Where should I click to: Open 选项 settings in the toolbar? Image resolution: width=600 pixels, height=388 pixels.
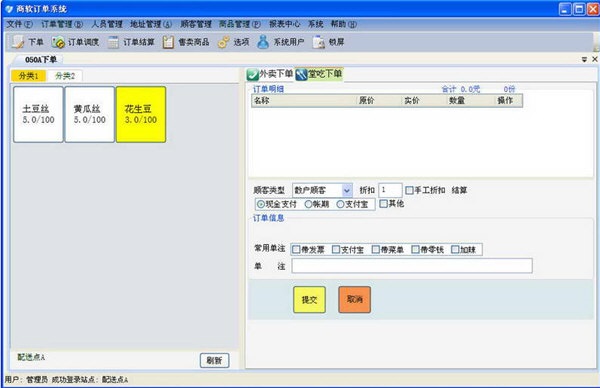click(233, 42)
